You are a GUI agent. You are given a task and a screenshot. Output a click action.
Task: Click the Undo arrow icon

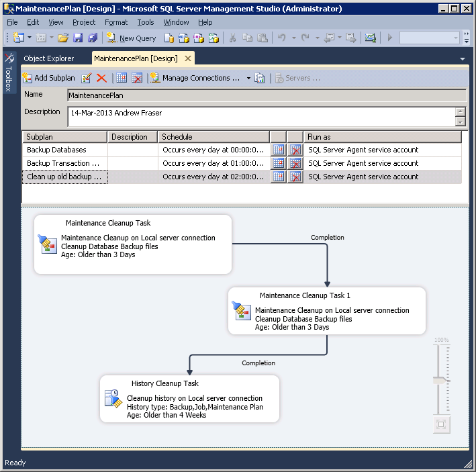click(282, 38)
